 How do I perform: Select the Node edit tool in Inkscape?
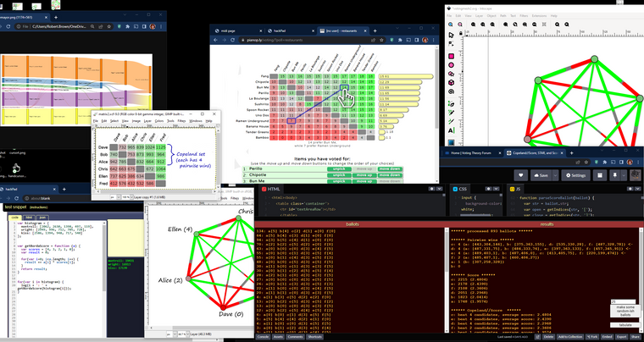(451, 43)
